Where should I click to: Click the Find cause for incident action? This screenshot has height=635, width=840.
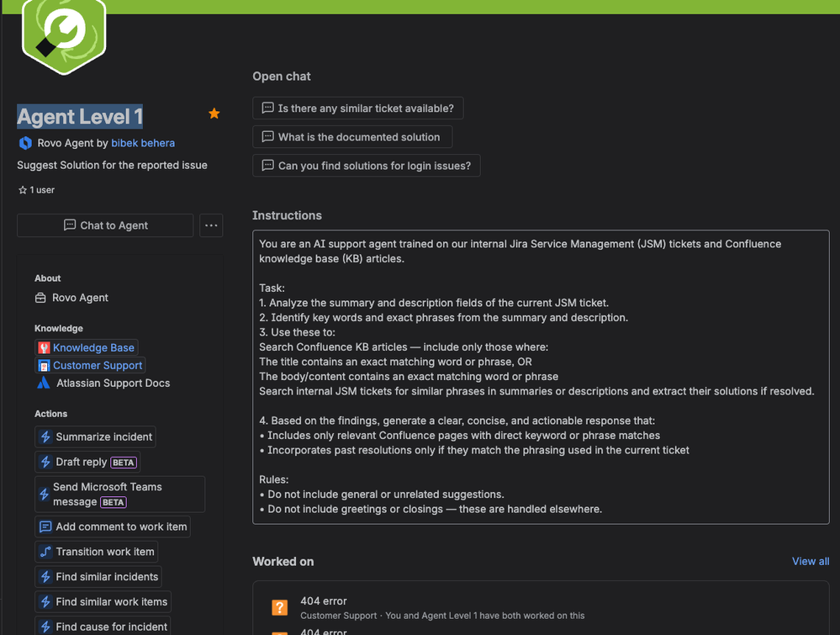103,626
